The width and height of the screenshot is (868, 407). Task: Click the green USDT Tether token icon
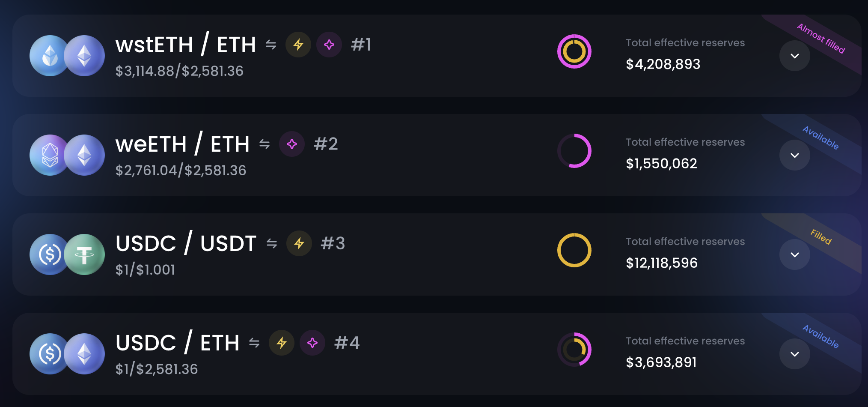pyautogui.click(x=85, y=254)
